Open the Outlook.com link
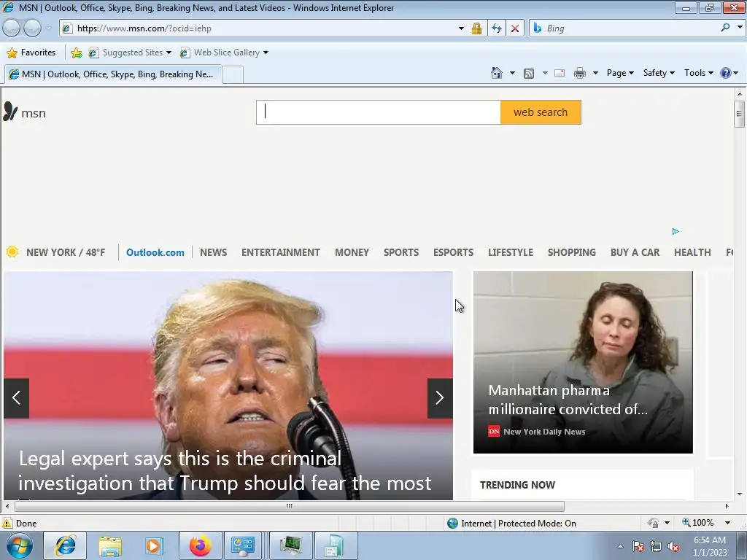The image size is (747, 560). pos(155,252)
